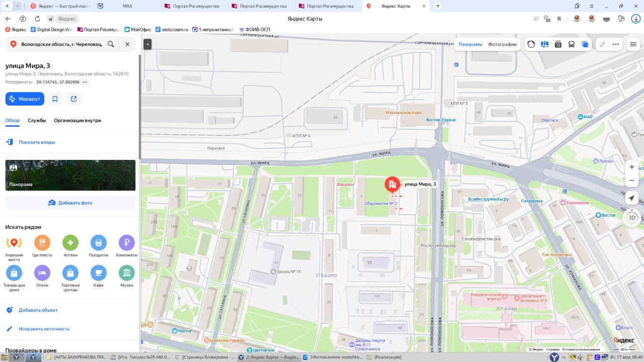Share this place using the share icon

coord(74,99)
